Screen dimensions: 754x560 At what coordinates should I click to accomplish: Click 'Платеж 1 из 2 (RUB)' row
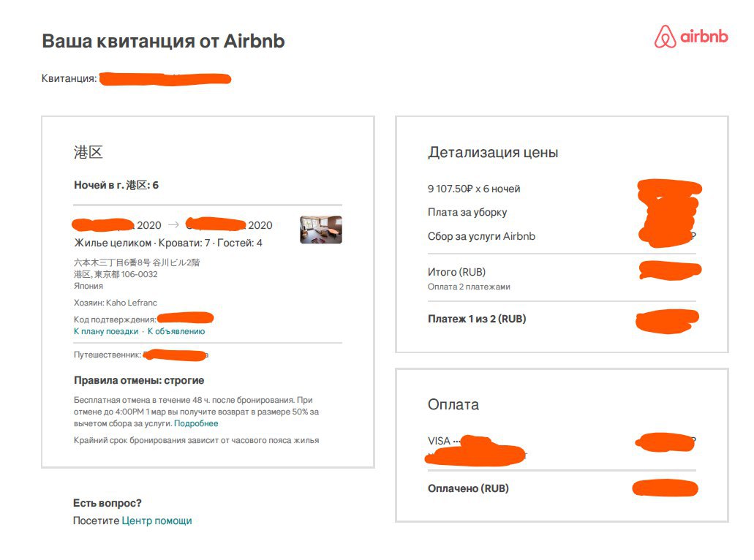coord(562,319)
